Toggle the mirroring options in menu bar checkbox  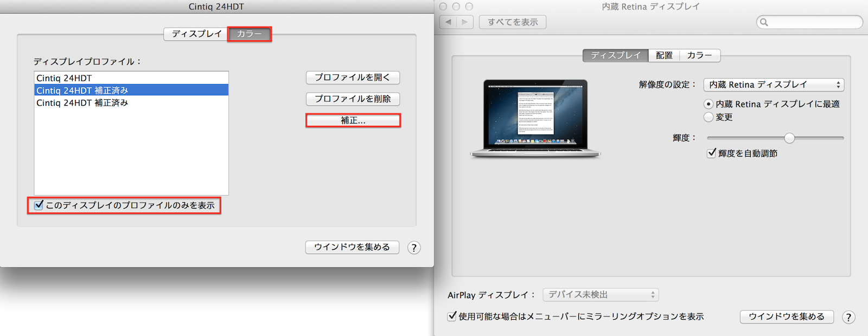pos(452,316)
